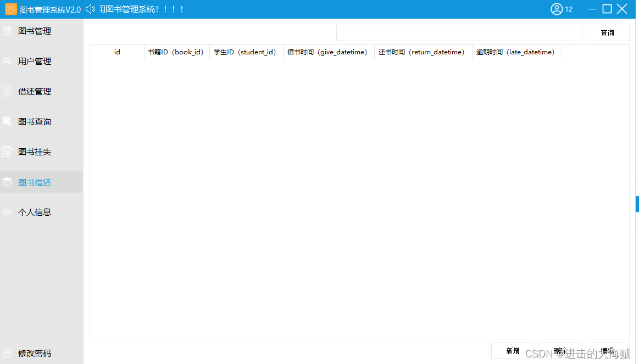639x364 pixels.
Task: Click the 修改密码 icon
Action: tap(7, 353)
